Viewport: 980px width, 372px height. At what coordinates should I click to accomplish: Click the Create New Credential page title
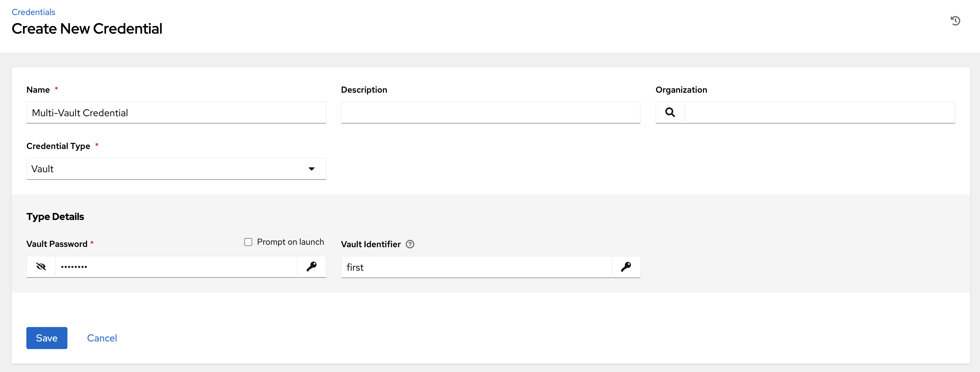pyautogui.click(x=87, y=28)
